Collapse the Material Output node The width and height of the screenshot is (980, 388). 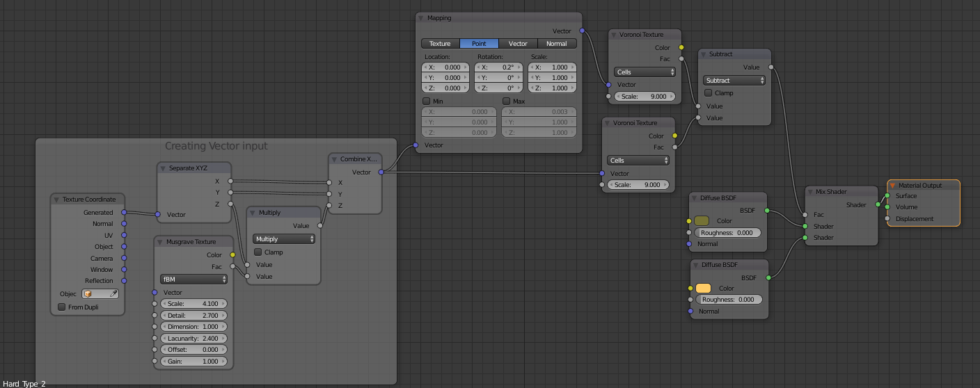pos(892,186)
